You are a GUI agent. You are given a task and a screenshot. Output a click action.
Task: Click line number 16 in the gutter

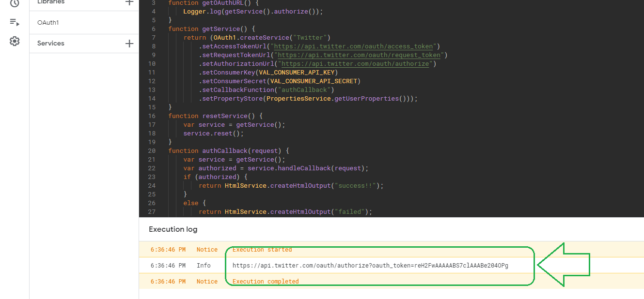tap(152, 116)
